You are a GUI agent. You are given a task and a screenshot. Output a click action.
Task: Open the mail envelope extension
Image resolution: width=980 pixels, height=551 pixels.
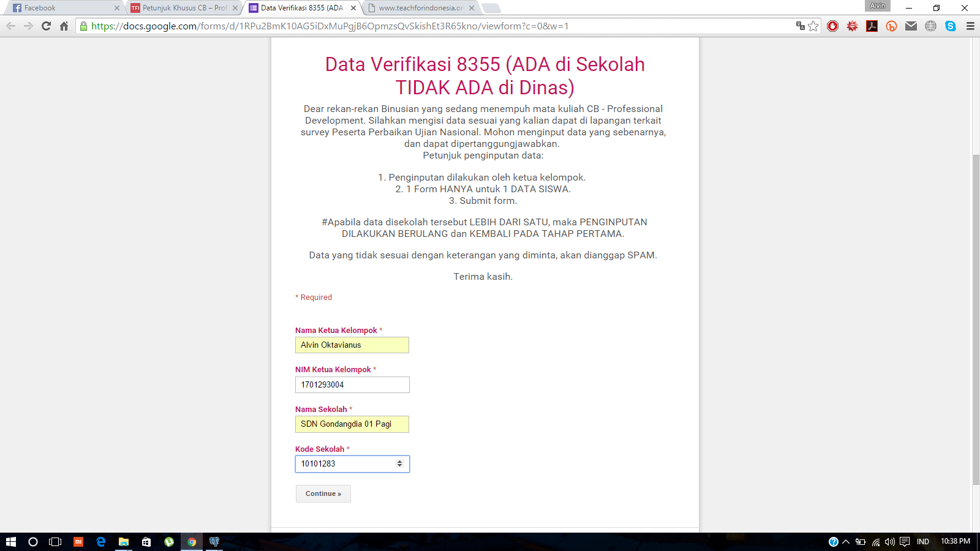click(x=911, y=26)
